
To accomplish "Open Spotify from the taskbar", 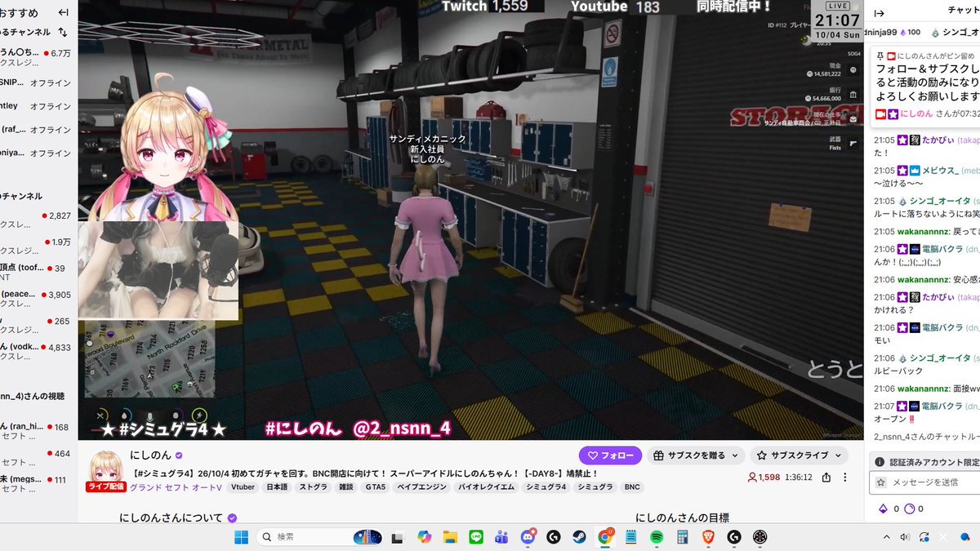I will (x=657, y=537).
